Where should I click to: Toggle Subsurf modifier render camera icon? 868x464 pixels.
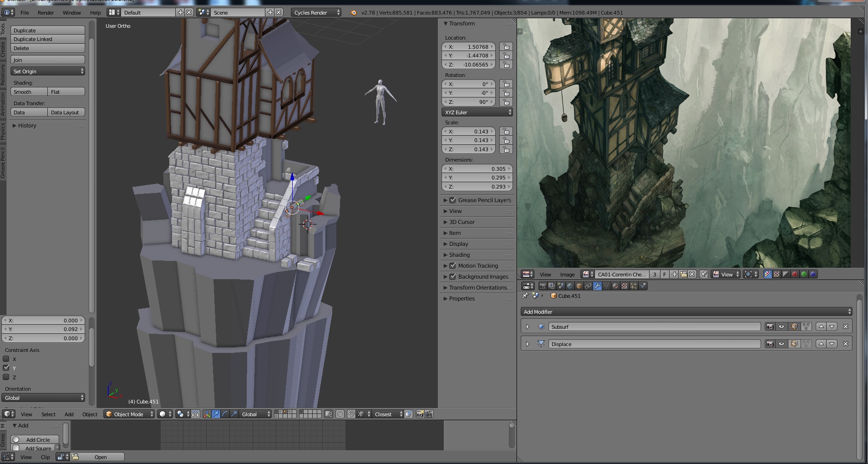click(x=770, y=326)
